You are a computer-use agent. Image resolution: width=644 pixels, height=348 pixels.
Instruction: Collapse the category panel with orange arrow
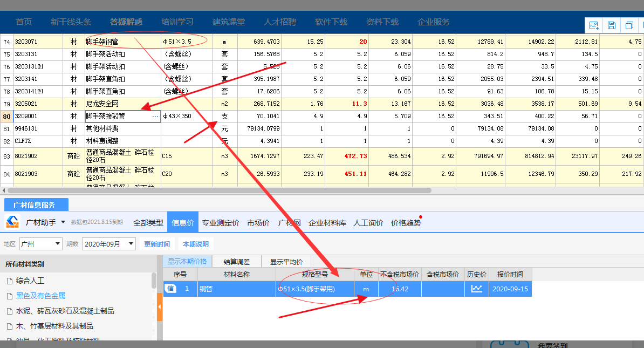click(x=160, y=306)
